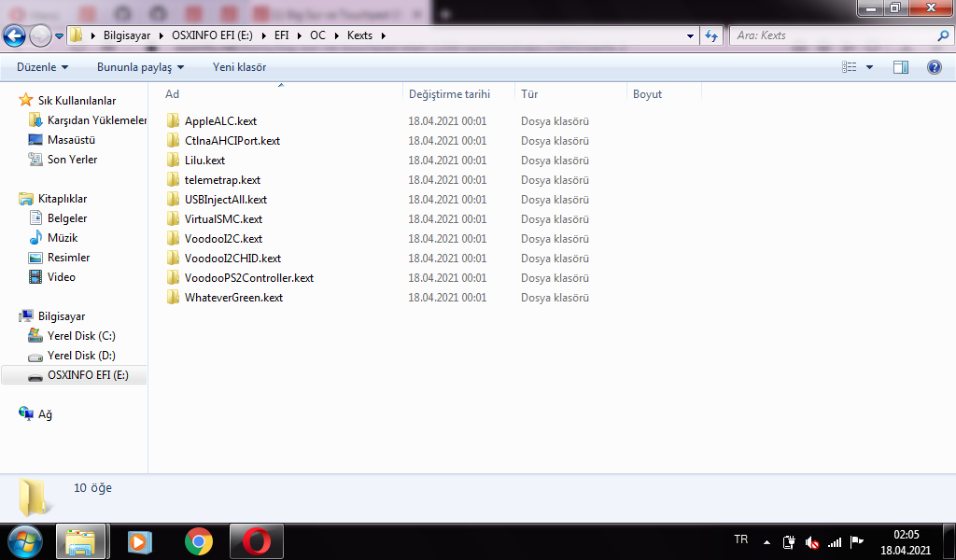Sort by the Değiştirme tarihi column
The height and width of the screenshot is (560, 956).
tap(449, 94)
